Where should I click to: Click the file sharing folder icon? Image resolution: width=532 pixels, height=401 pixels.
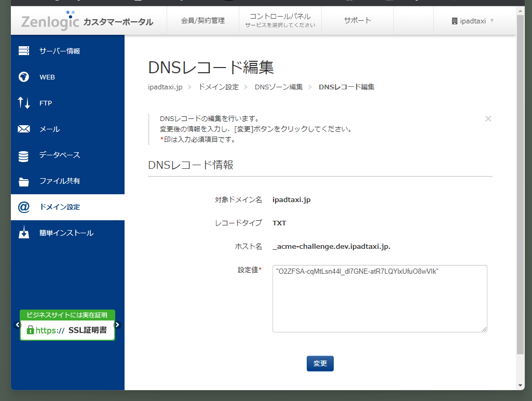24,182
